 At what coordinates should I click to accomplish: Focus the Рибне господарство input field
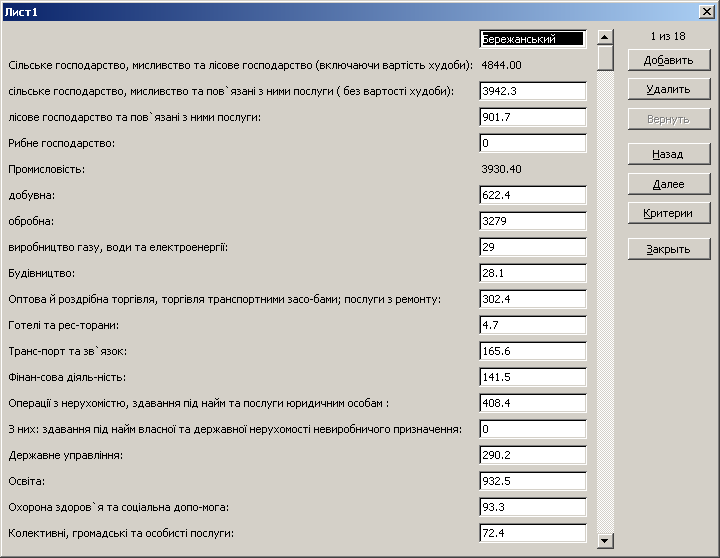coord(533,143)
